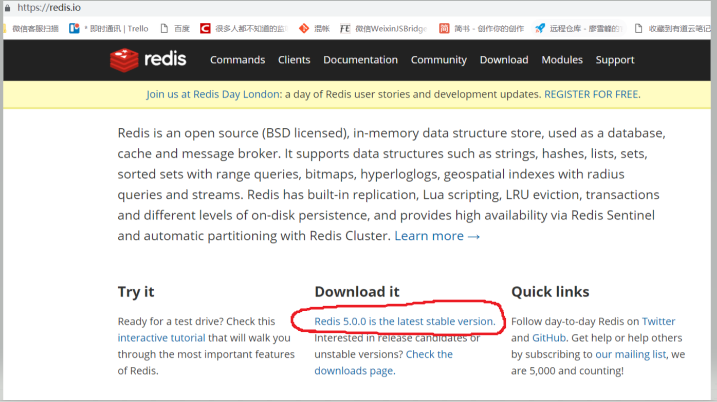Viewport: 717px width, 402px height.
Task: Open the red C bookmark icon
Action: pyautogui.click(x=205, y=28)
